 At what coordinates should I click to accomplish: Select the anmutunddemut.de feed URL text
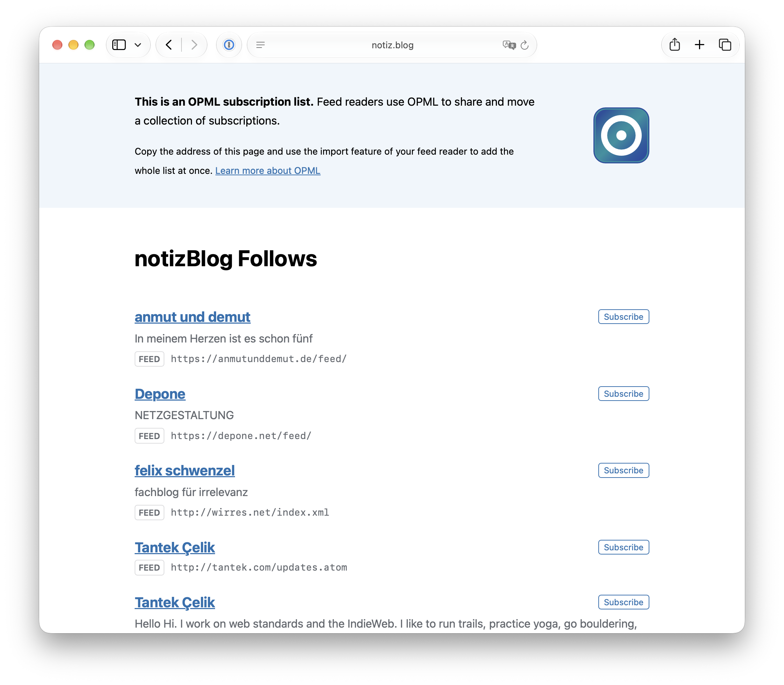point(259,359)
